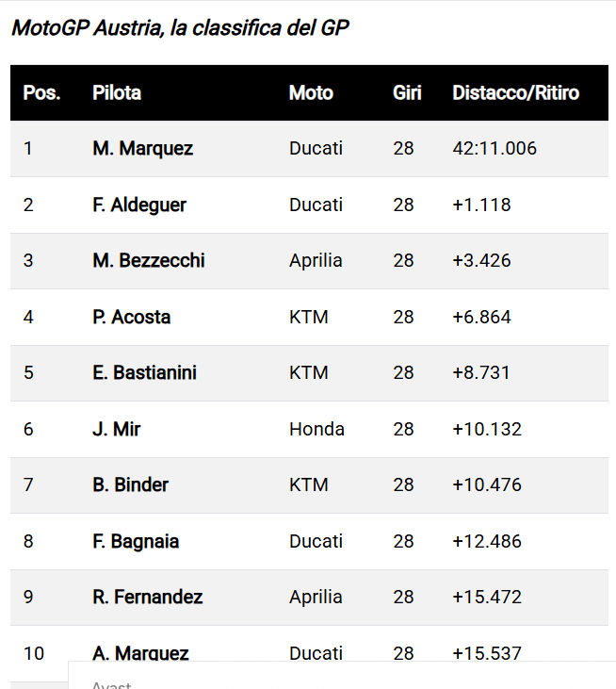Viewport: 616px width, 689px height.
Task: Click the Pos. column header
Action: (41, 92)
